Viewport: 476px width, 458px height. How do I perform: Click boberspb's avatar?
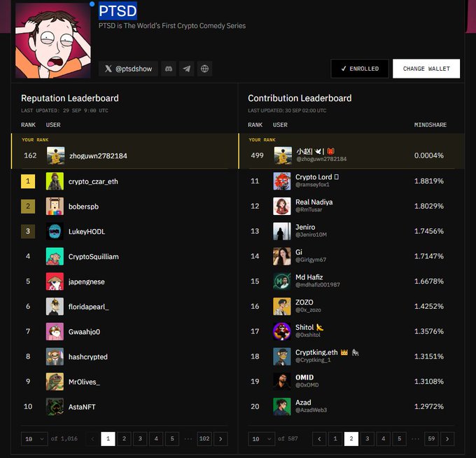coord(55,206)
